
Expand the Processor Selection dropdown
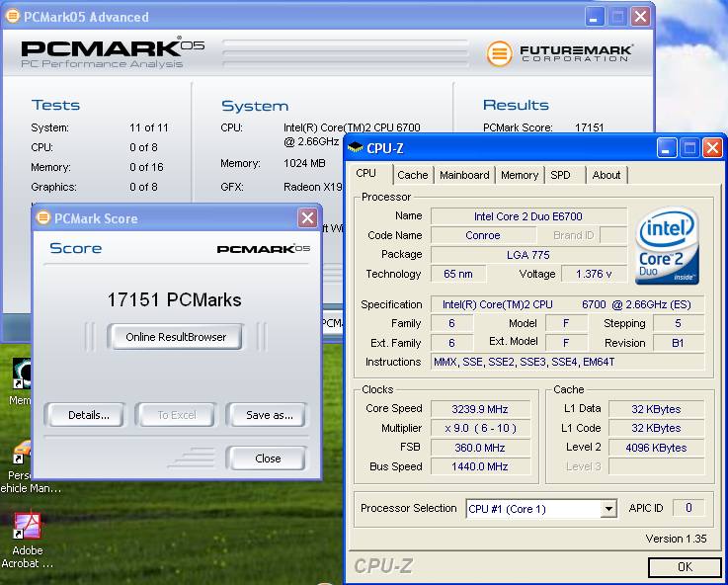[608, 509]
